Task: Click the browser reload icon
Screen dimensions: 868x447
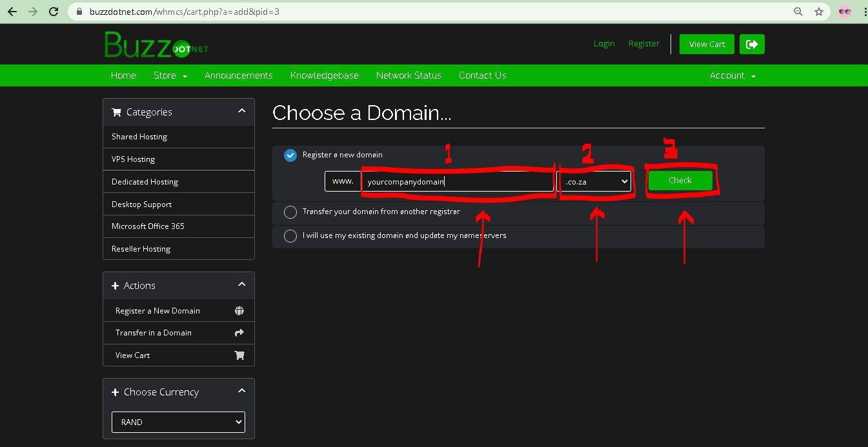Action: (54, 12)
